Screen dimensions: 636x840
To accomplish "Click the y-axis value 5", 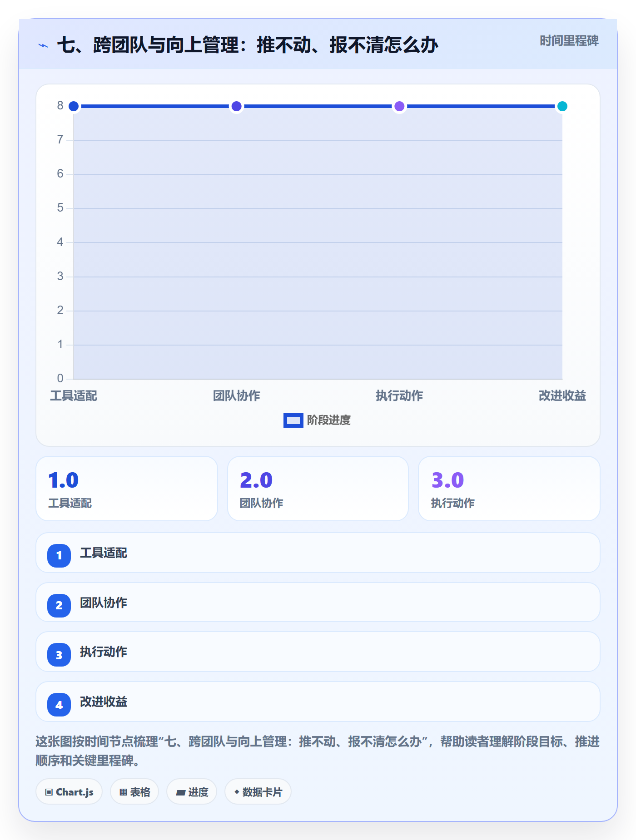I will click(x=60, y=208).
